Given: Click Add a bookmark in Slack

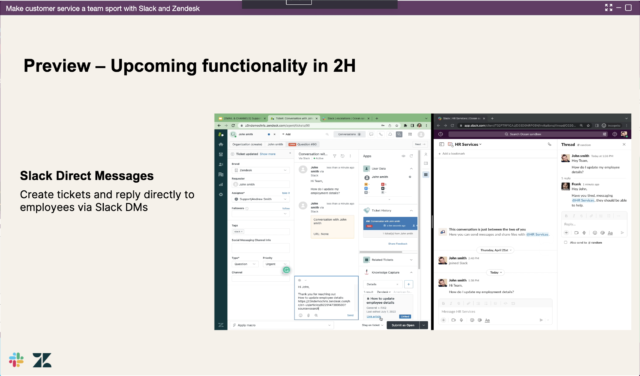Looking at the screenshot, I should point(452,154).
